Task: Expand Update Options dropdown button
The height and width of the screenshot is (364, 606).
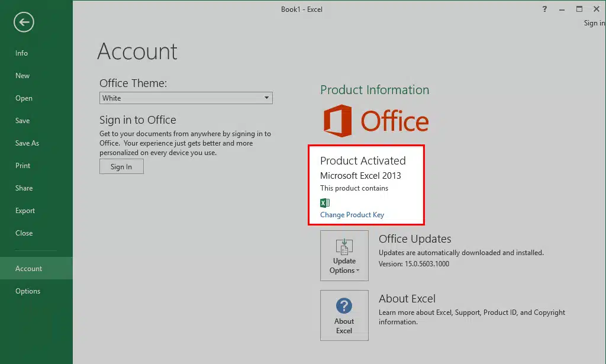Action: click(x=344, y=256)
